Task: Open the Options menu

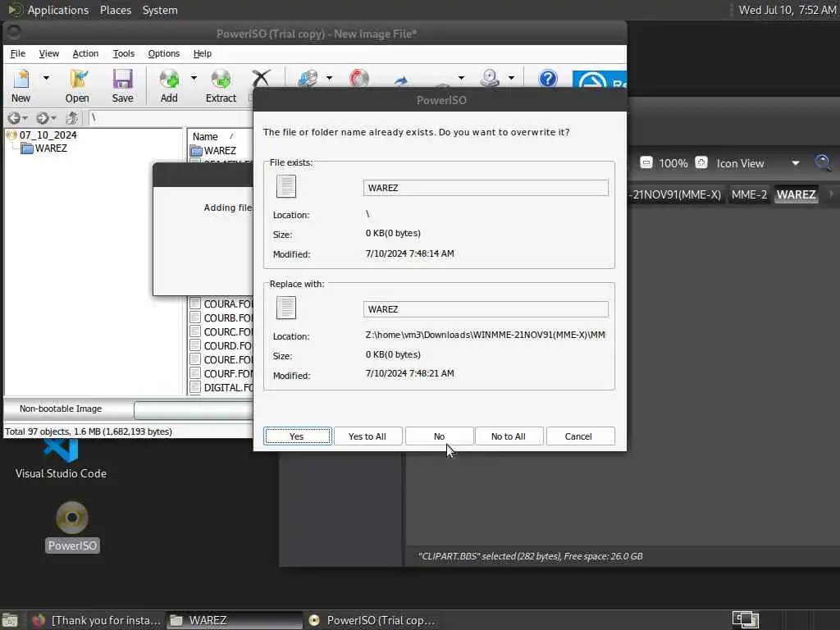Action: pos(164,53)
